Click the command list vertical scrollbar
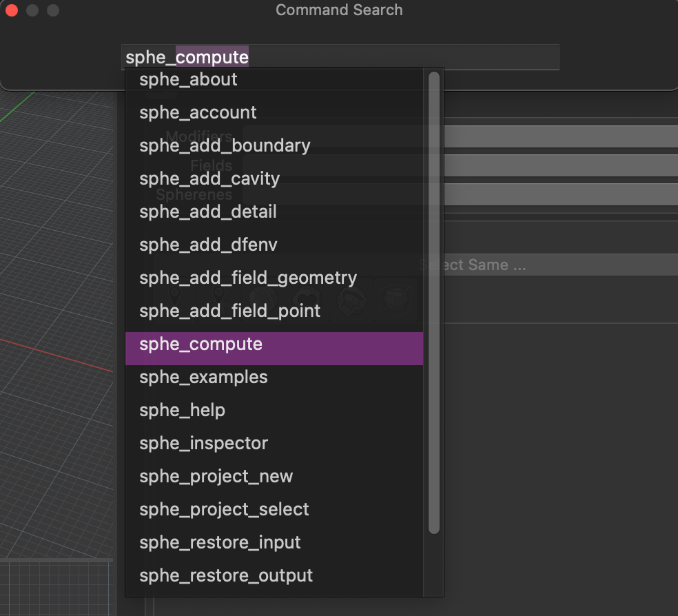Image resolution: width=678 pixels, height=616 pixels. pos(433,303)
